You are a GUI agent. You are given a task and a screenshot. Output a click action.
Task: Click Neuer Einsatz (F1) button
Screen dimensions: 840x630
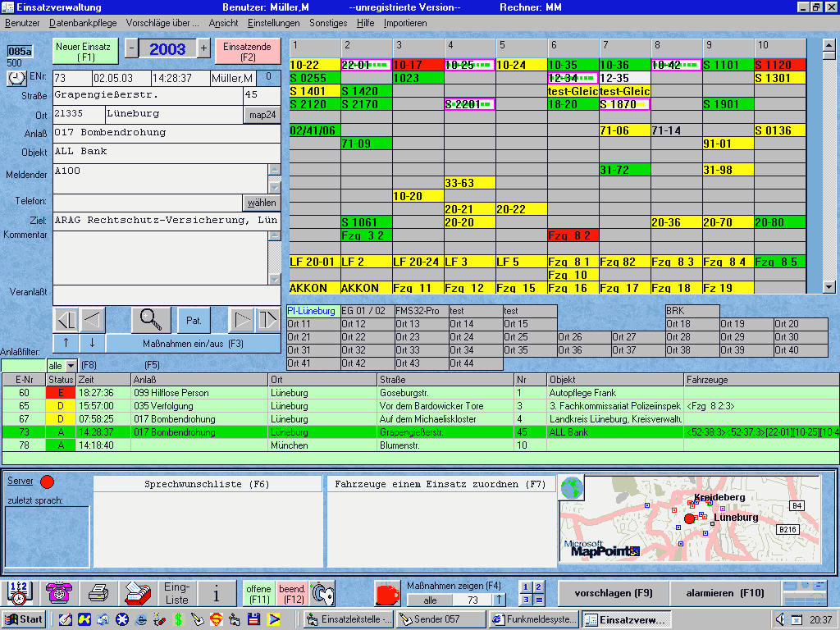(86, 52)
